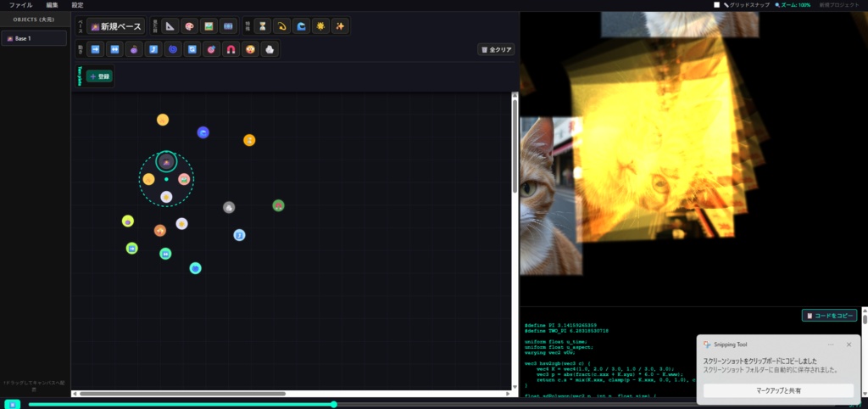This screenshot has width=868, height=409.
Task: Click the orange hourglass node on canvas
Action: pyautogui.click(x=250, y=140)
